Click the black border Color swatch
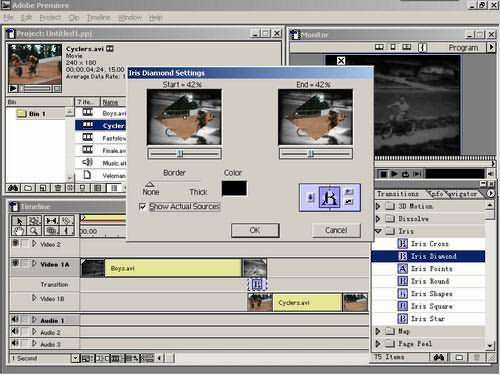The width and height of the screenshot is (500, 375). (x=234, y=188)
